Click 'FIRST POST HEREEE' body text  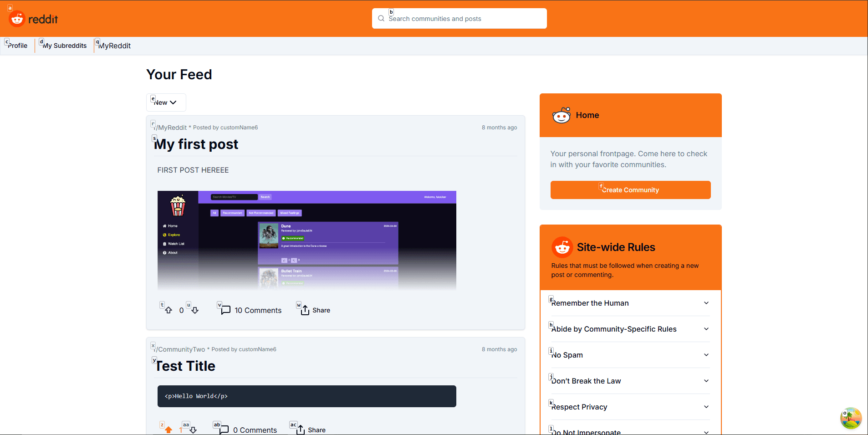point(193,170)
